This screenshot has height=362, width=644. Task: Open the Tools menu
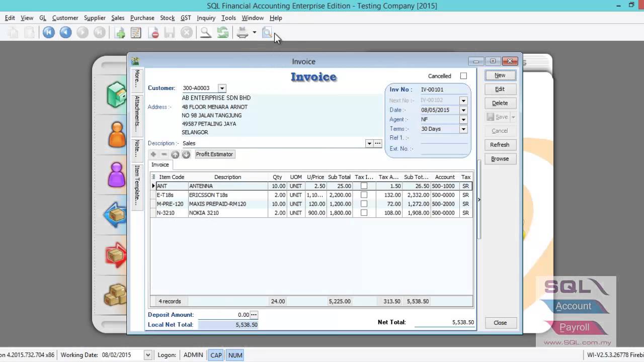228,18
